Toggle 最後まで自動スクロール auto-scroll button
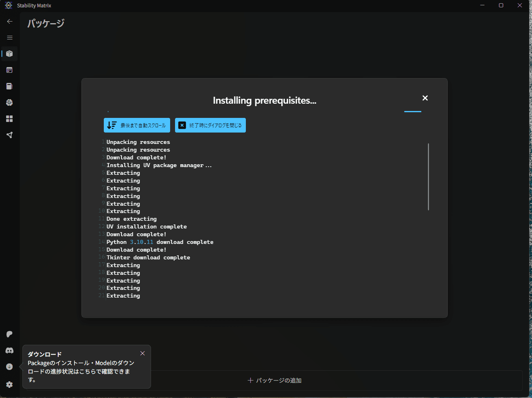The width and height of the screenshot is (532, 398). (137, 125)
